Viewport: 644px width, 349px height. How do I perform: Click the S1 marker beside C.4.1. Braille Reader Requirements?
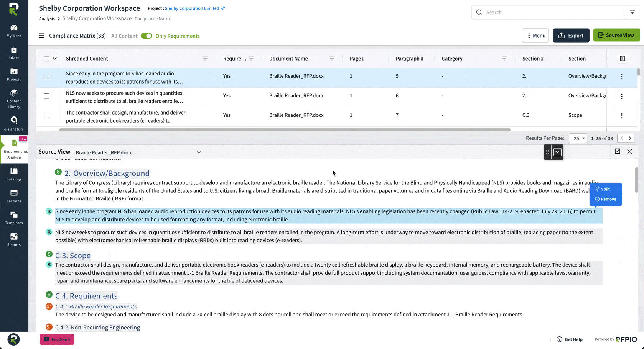(49, 306)
